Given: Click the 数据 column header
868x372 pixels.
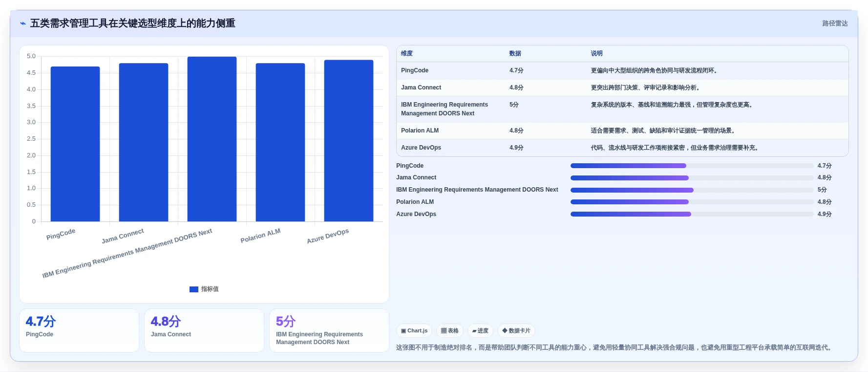Looking at the screenshot, I should (x=515, y=54).
